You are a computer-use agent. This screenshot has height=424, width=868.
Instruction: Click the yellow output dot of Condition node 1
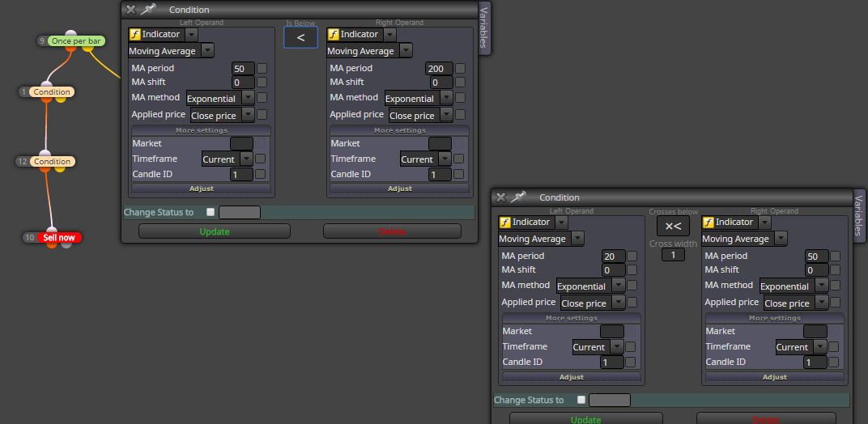61,99
